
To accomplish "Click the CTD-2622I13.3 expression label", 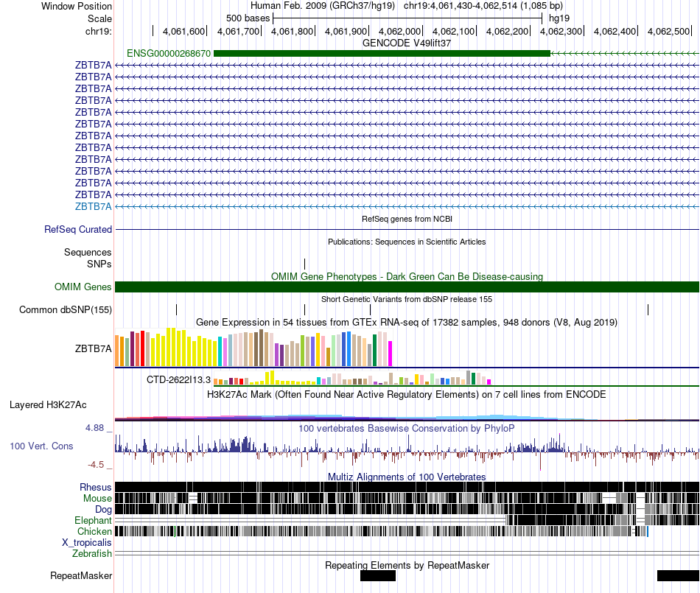I will pyautogui.click(x=178, y=379).
